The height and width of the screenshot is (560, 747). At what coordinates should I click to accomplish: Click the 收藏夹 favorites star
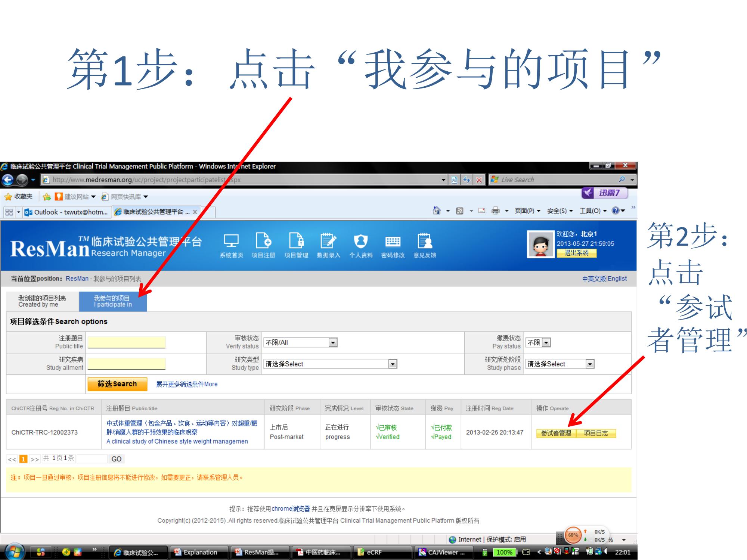click(19, 197)
